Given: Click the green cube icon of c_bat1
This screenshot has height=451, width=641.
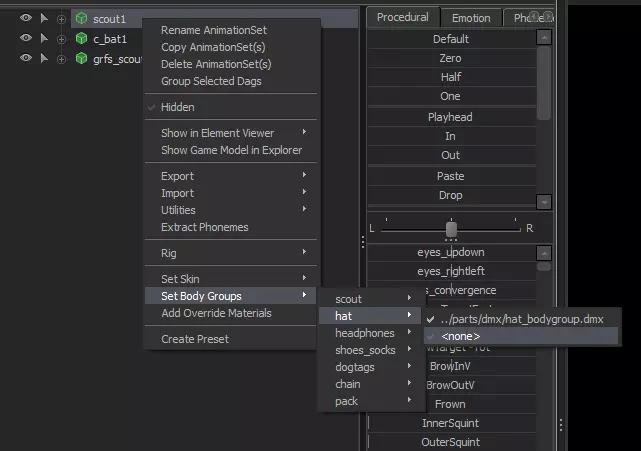Looking at the screenshot, I should coord(82,38).
